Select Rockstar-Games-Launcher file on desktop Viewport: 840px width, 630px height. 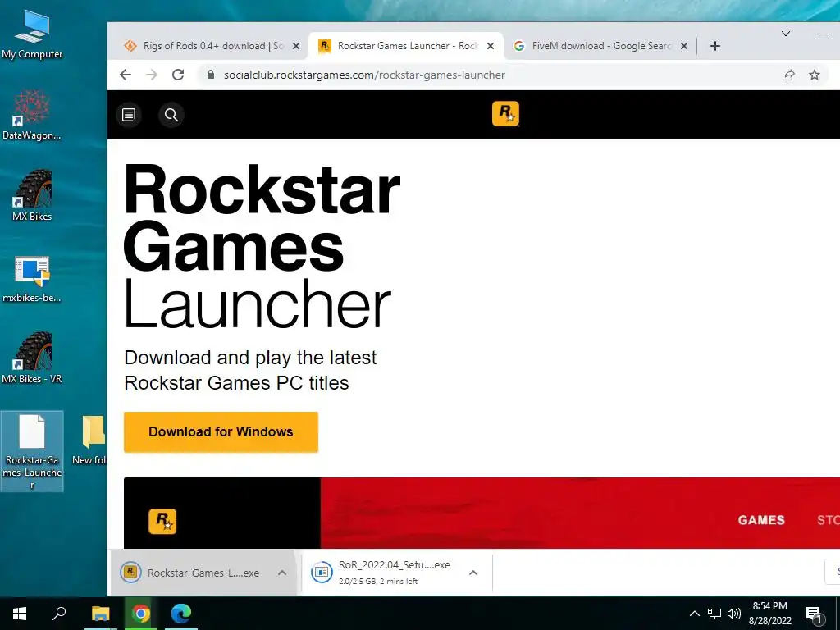coord(32,451)
